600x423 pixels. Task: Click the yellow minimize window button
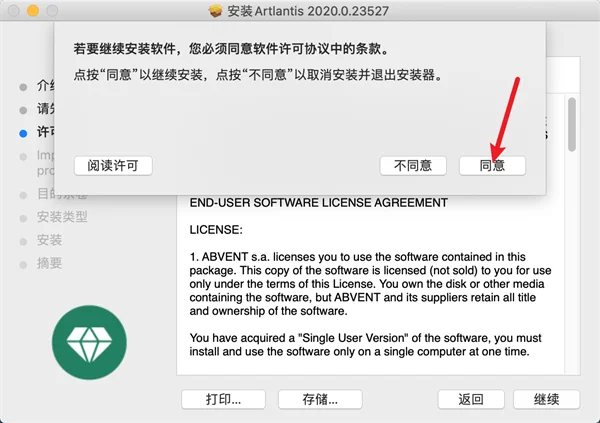click(33, 10)
